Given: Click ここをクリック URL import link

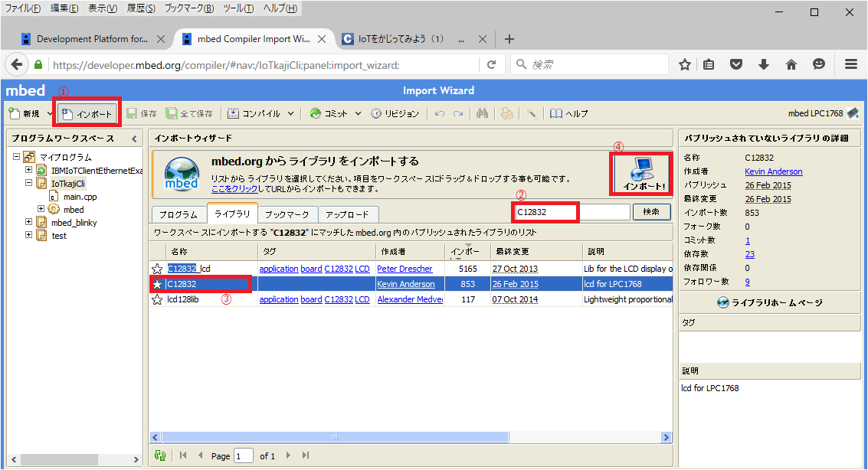Looking at the screenshot, I should 234,189.
